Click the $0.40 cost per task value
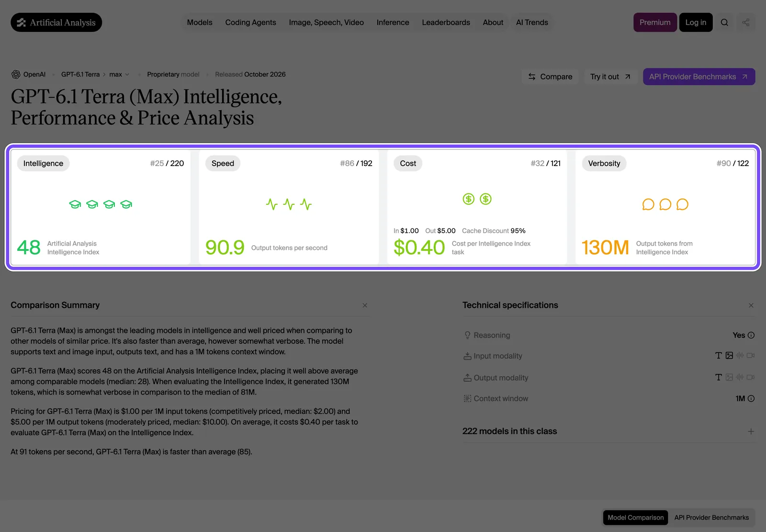766x532 pixels. pyautogui.click(x=419, y=248)
